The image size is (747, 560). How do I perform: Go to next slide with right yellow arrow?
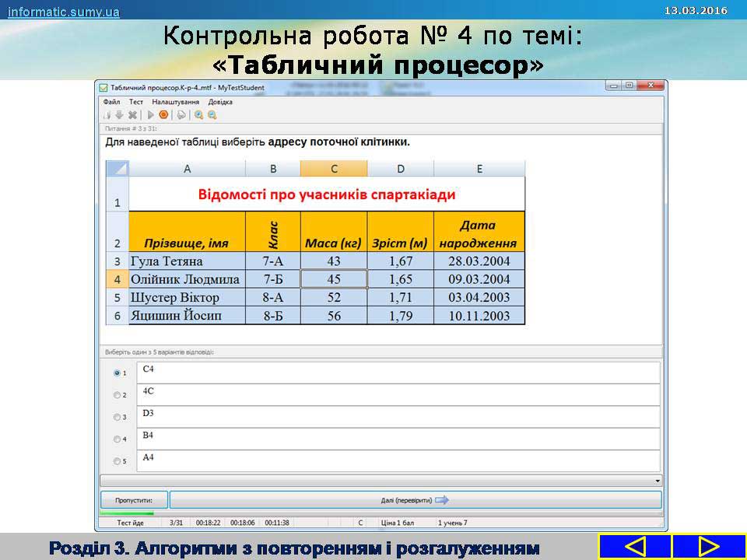coord(708,546)
